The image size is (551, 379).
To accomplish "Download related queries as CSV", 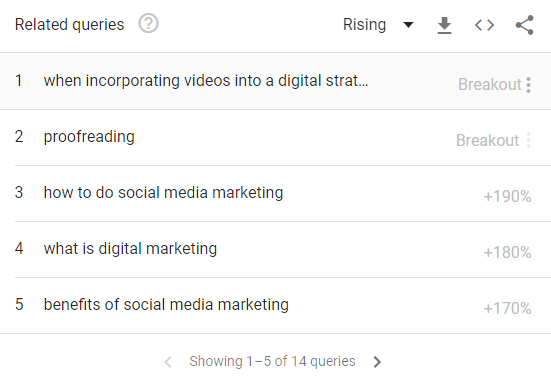I will coord(444,25).
